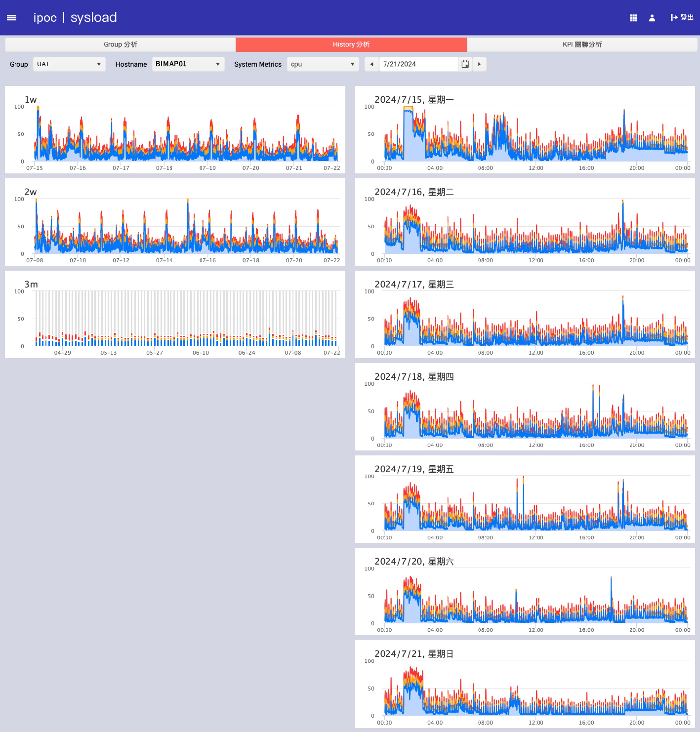Click the 3m CPU bar chart
The width and height of the screenshot is (700, 732).
[x=175, y=314]
